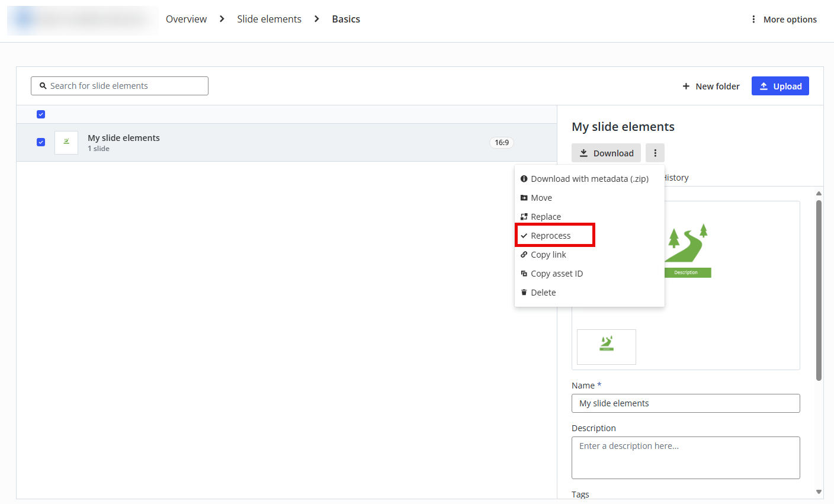This screenshot has width=834, height=504.
Task: Open the My slide elements row thumbnail
Action: point(66,143)
